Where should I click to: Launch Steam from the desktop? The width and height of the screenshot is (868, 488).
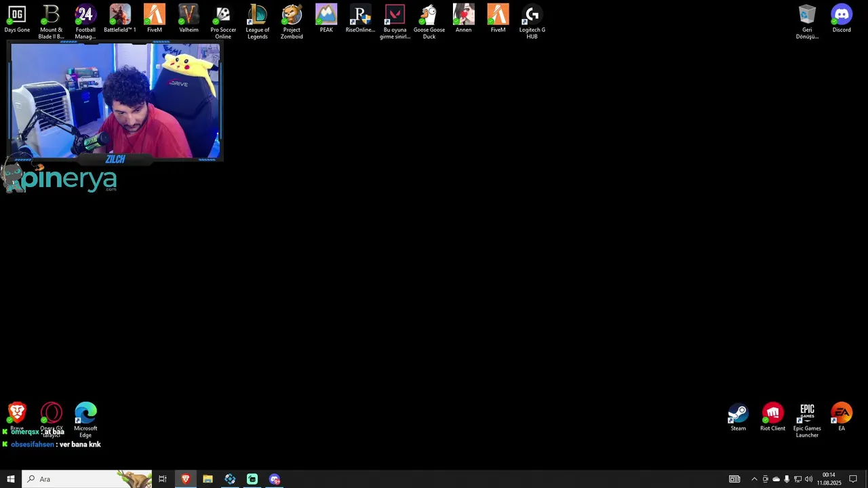pyautogui.click(x=738, y=418)
